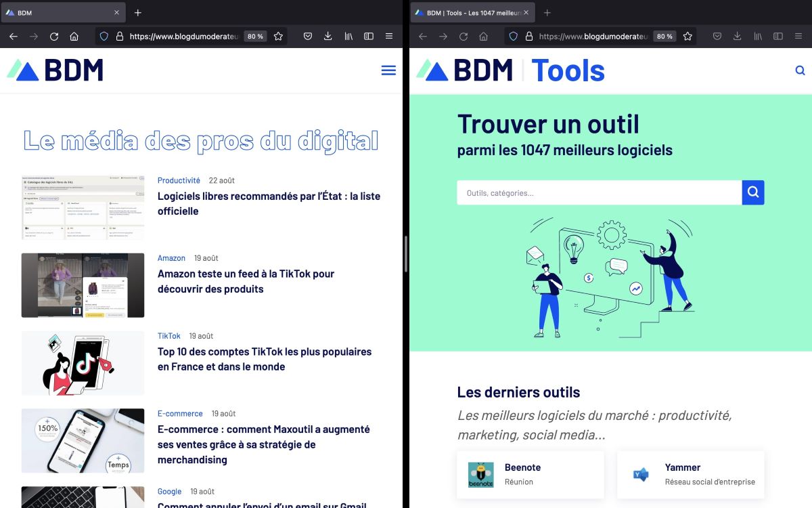Open a new tab in the BDM Tools window
Viewport: 812px width, 508px height.
click(x=547, y=13)
